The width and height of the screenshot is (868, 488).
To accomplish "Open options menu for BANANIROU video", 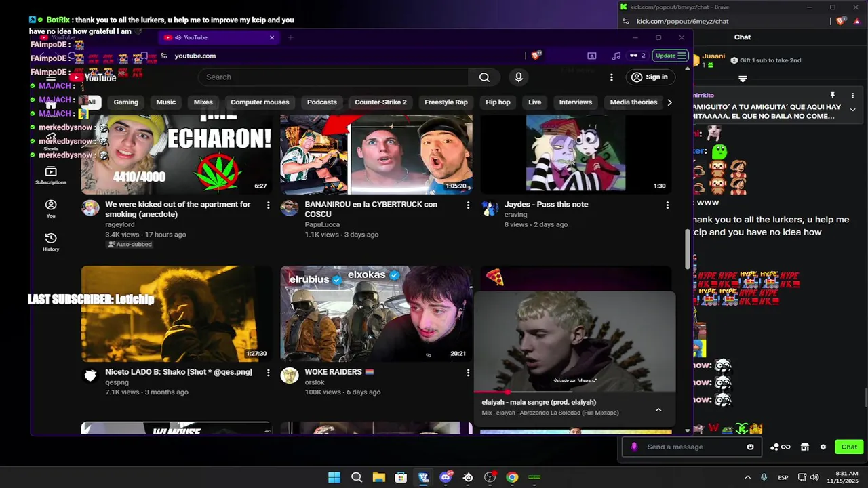I will pos(467,205).
